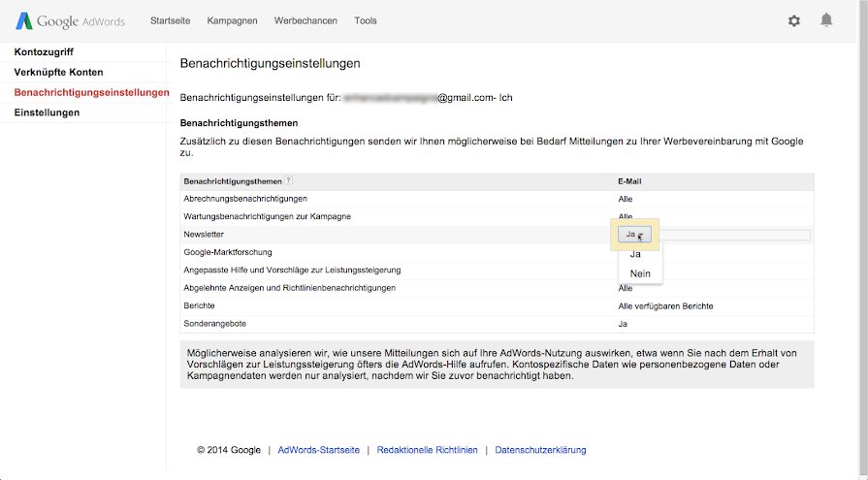868x480 pixels.
Task: Open the notifications bell
Action: click(826, 20)
